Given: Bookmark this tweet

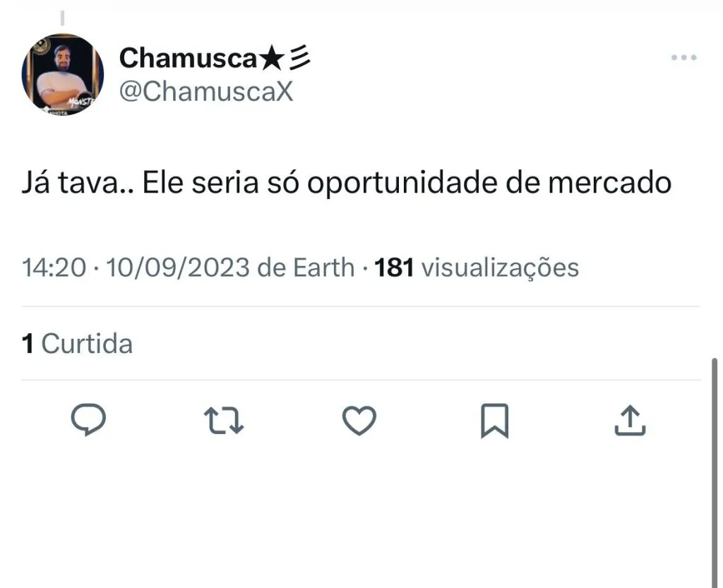Looking at the screenshot, I should coord(494,421).
